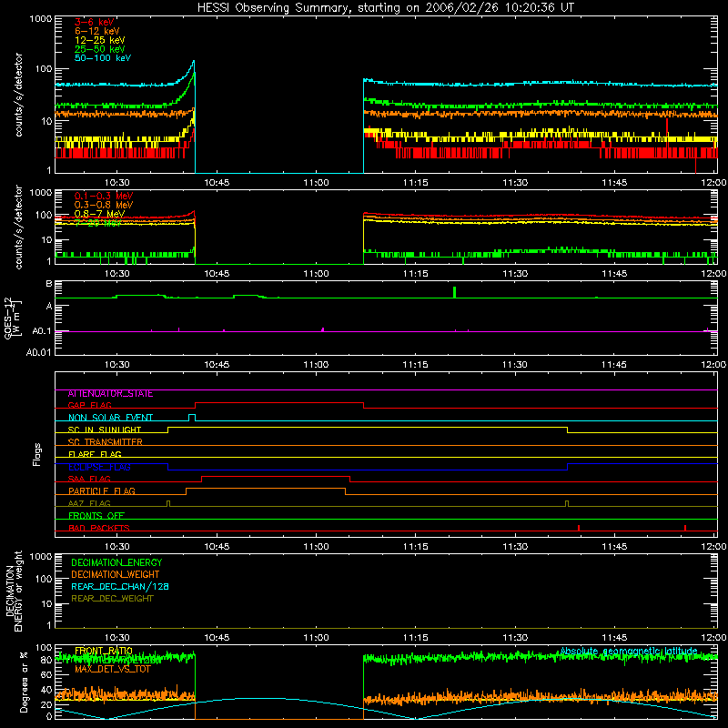Select the DECIMATION_ENERGY legend entry
The height and width of the screenshot is (728, 728).
(116, 562)
